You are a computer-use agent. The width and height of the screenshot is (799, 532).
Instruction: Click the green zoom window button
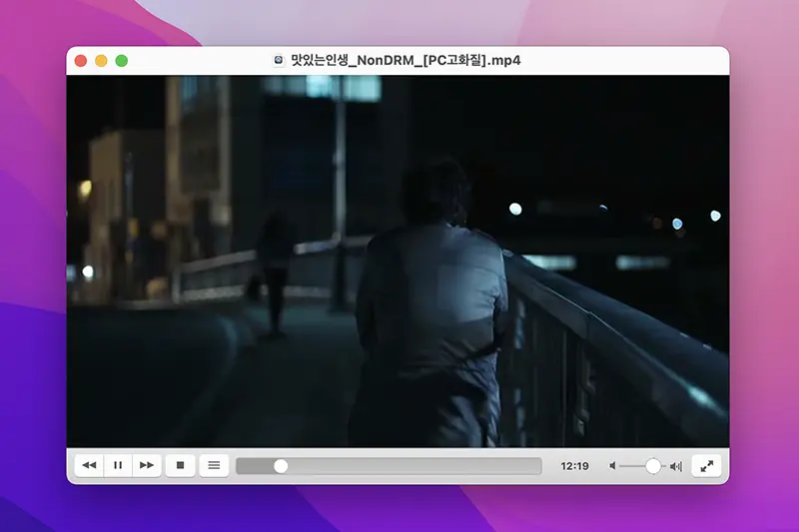(x=122, y=61)
